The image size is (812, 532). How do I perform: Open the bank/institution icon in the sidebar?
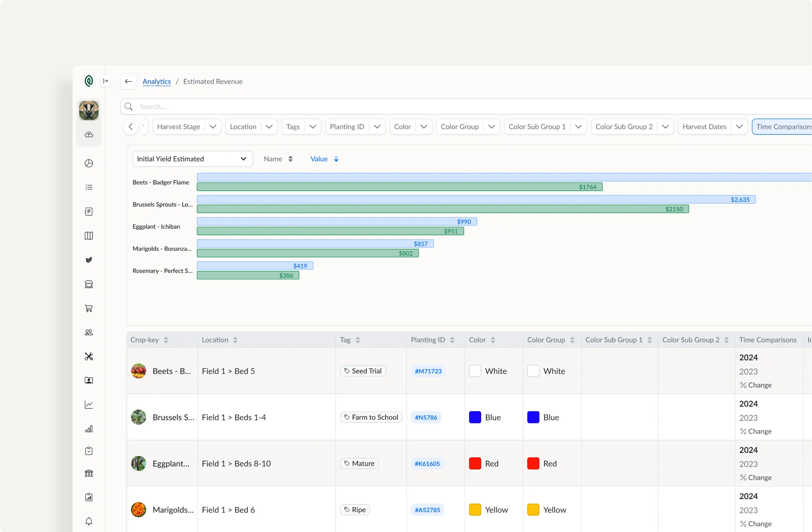pos(88,473)
